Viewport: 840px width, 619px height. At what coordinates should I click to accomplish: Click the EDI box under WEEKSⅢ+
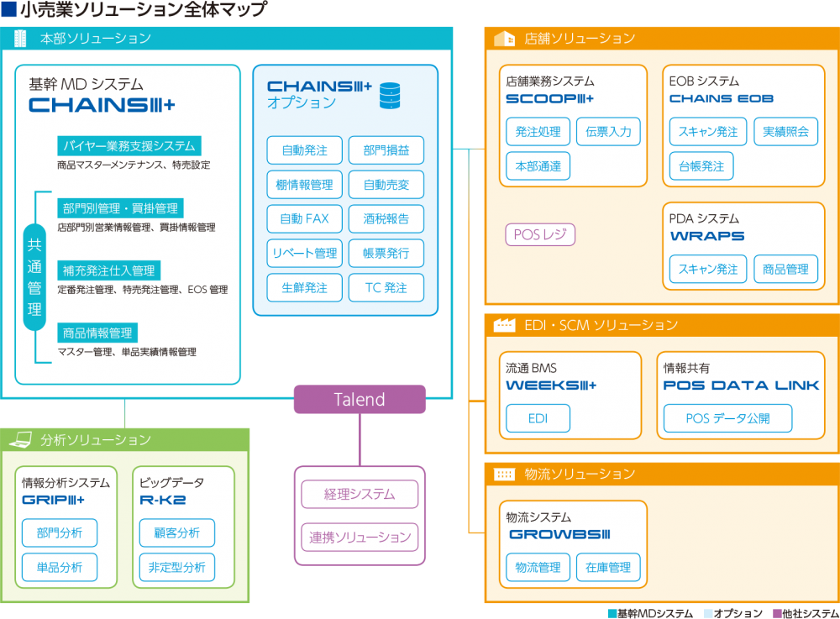538,418
